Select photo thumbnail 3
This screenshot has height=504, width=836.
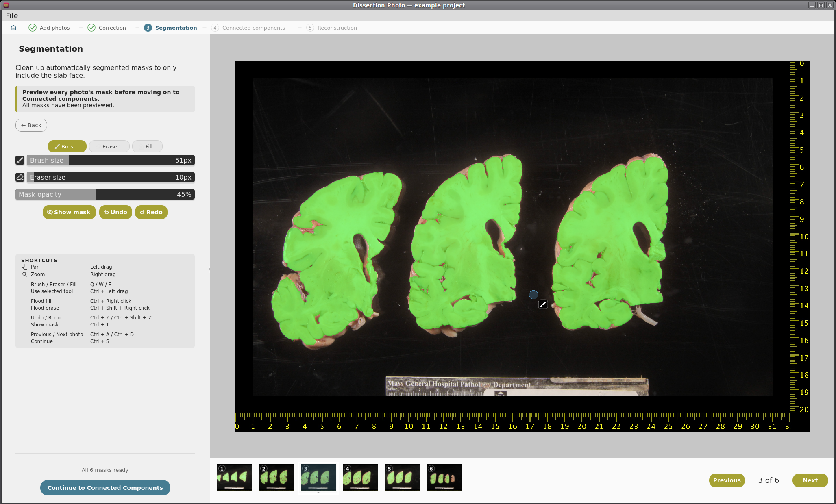tap(318, 478)
